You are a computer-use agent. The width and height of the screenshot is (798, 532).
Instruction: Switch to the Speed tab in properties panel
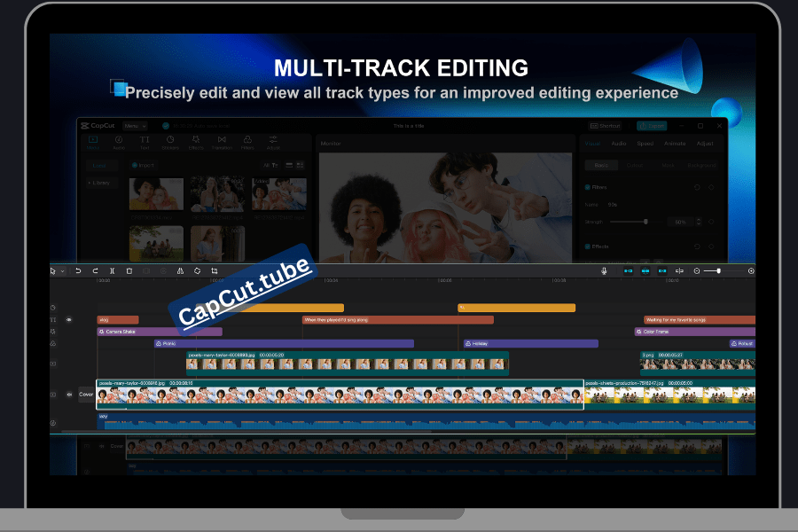645,144
